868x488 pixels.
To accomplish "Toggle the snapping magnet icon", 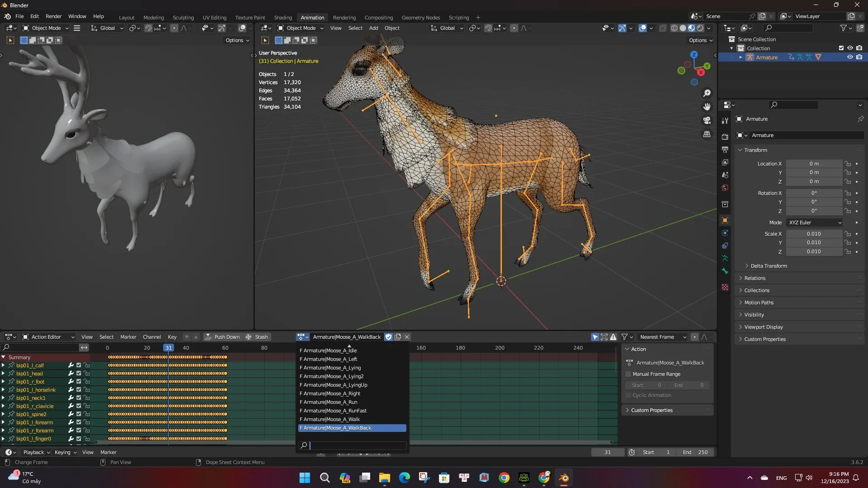I will [x=488, y=28].
